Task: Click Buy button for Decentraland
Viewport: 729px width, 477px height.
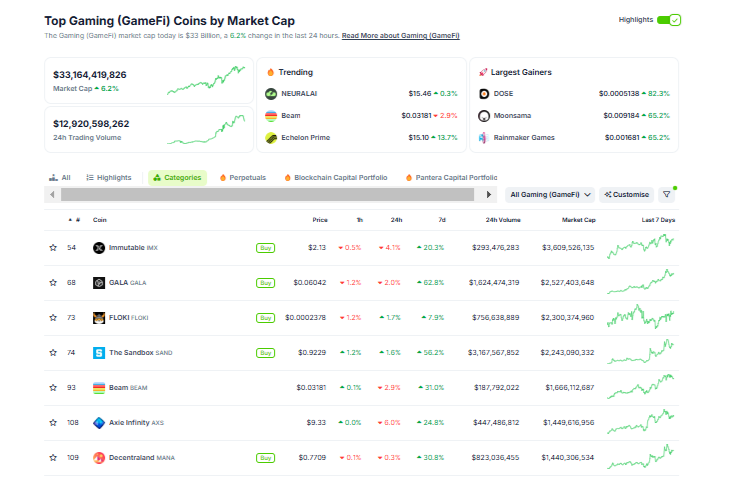Action: tap(265, 458)
